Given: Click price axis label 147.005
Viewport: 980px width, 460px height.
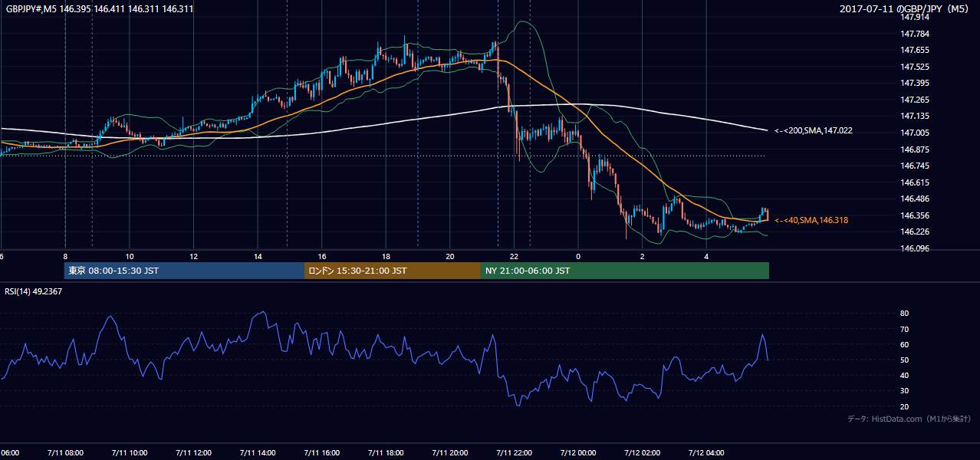Looking at the screenshot, I should [914, 133].
